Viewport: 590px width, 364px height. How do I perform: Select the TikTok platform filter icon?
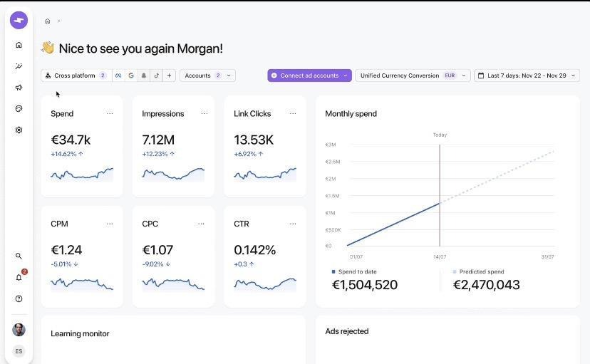pyautogui.click(x=157, y=76)
